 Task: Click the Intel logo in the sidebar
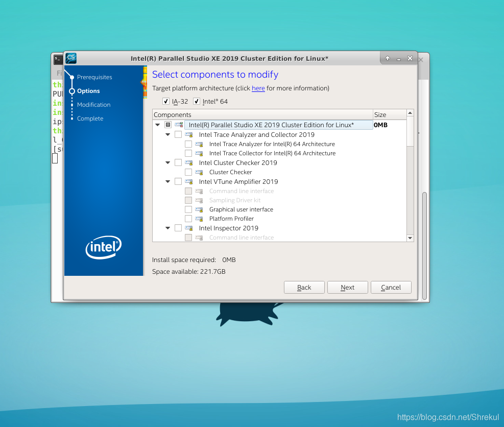(x=104, y=247)
